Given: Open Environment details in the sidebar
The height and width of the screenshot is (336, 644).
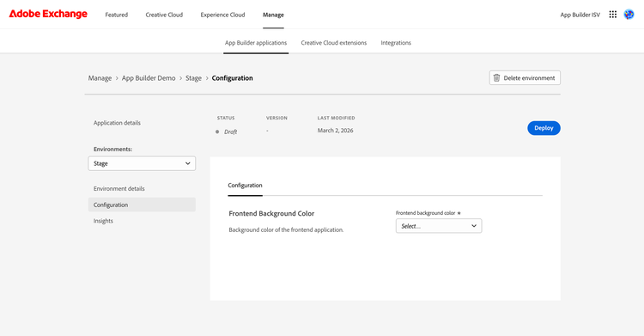Looking at the screenshot, I should pos(118,189).
